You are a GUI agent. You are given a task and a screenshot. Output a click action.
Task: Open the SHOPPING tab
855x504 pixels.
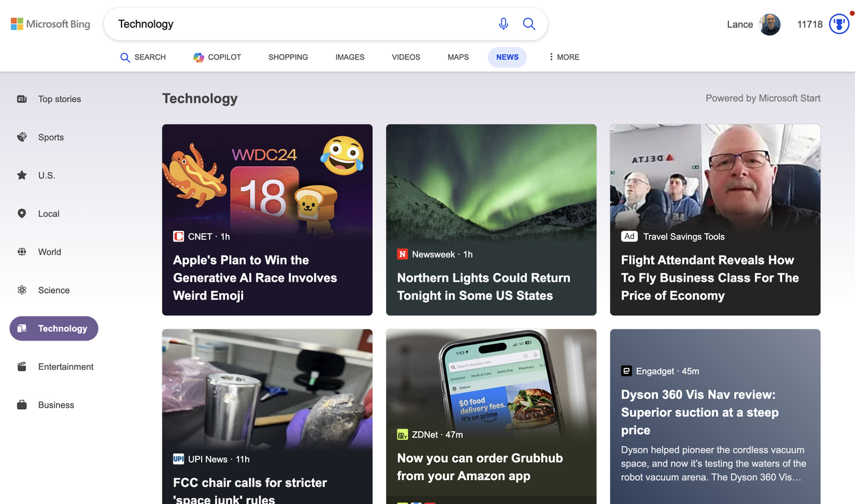(288, 57)
